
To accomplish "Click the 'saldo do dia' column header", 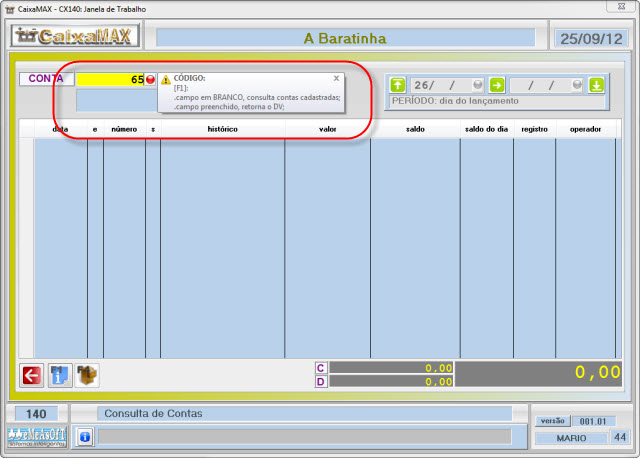I will 486,129.
